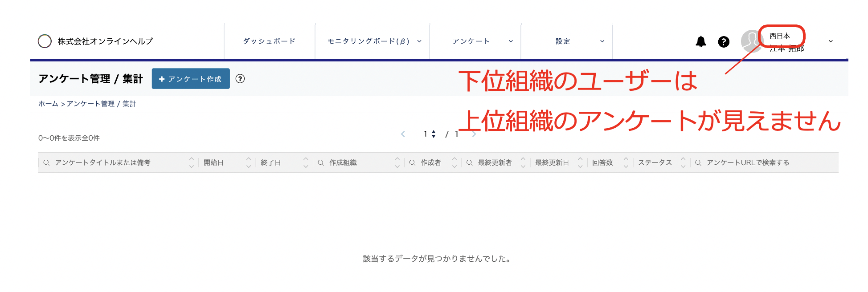Click 株式会社オンラインヘルプ company name
The image size is (868, 292).
tap(105, 41)
